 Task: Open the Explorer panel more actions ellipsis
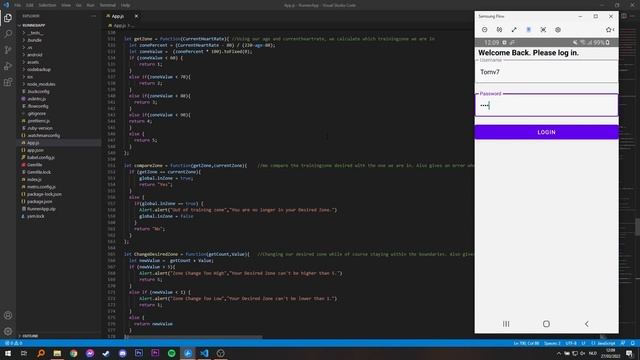tap(93, 16)
